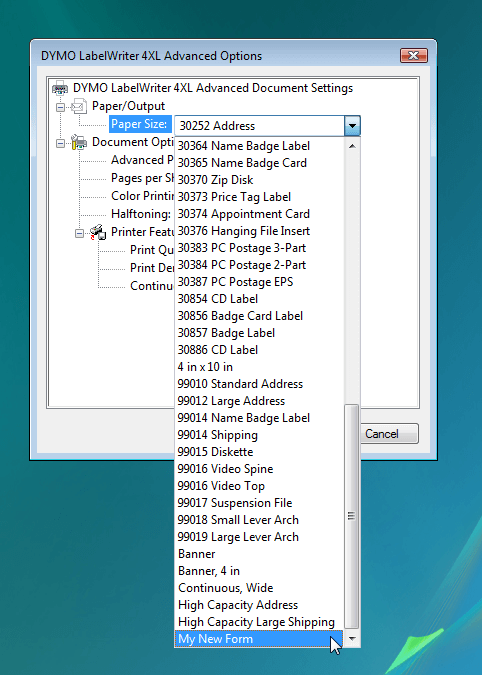Screen dimensions: 482x675
Task: Choose 30370 Zip Disk paper size
Action: click(x=259, y=180)
